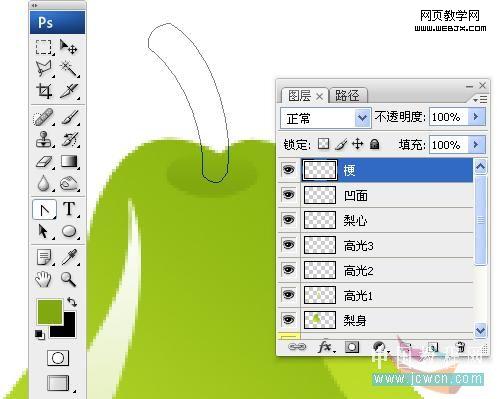The image size is (497, 399).
Task: Link layers button at panel bottom
Action: pos(297,347)
